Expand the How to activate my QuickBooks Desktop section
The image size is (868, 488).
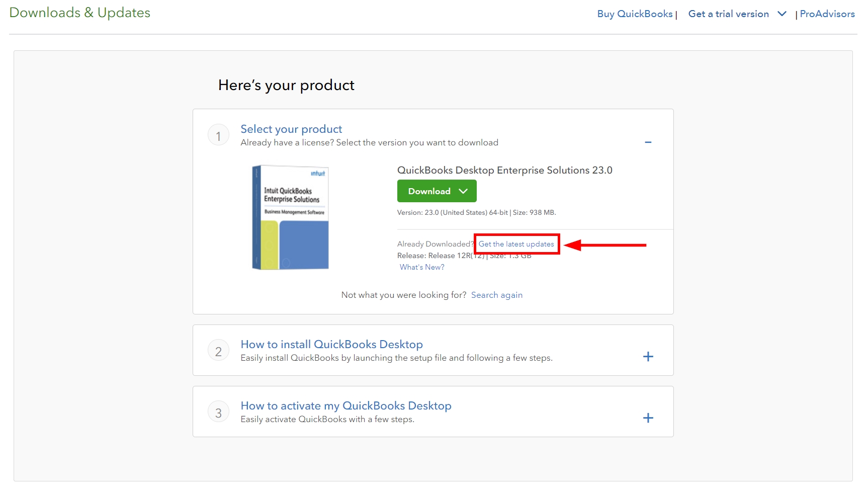pos(648,418)
